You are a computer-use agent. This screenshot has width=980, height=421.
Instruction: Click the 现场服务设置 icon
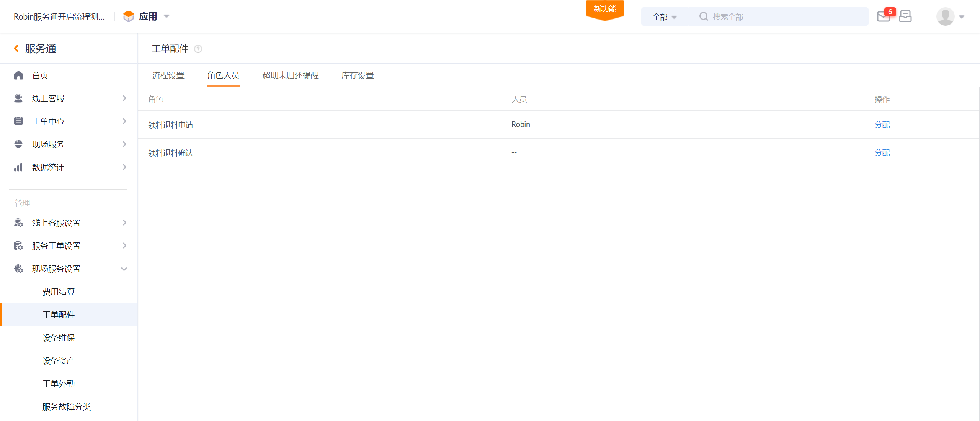pyautogui.click(x=18, y=269)
